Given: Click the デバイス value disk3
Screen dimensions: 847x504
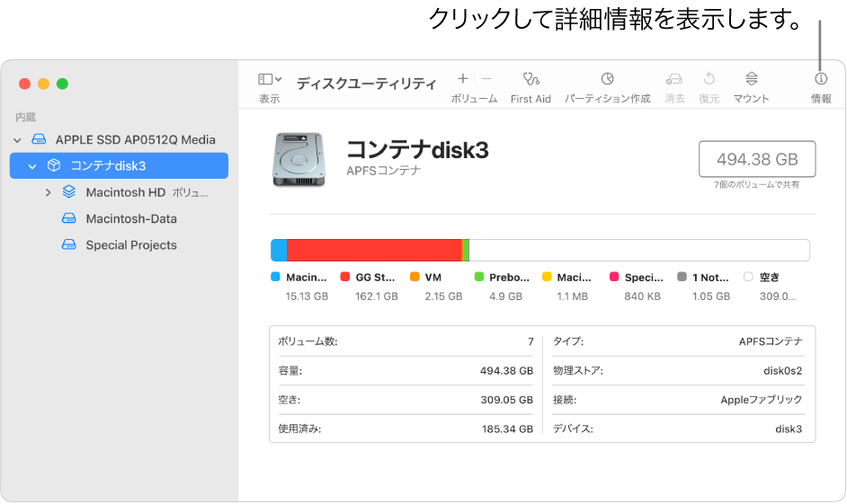Looking at the screenshot, I should (789, 429).
